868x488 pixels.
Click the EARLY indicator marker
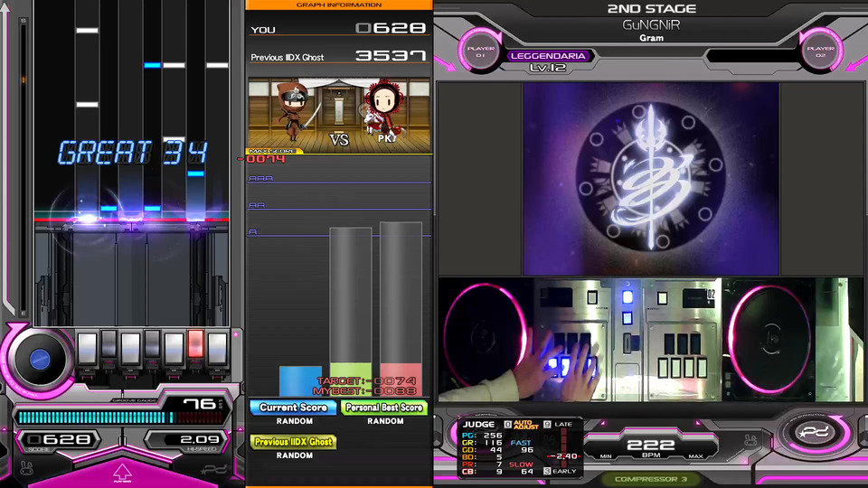pos(560,472)
